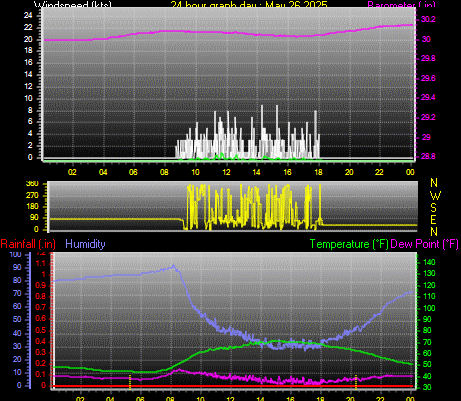The height and width of the screenshot is (401, 461).
Task: Click the 28.8 barometer axis value
Action: click(x=428, y=156)
